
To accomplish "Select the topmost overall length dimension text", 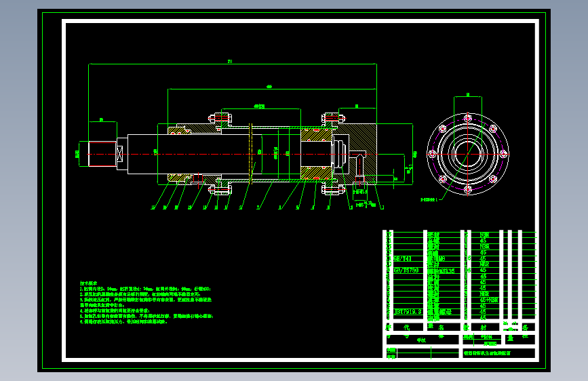I will tap(230, 62).
